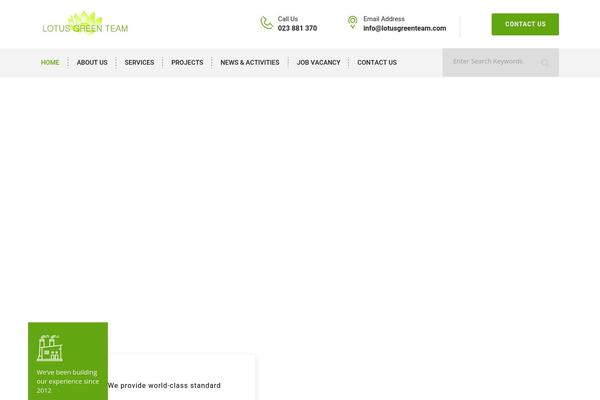Click the 'Email Address' label
Screen dimensions: 600x400
tap(384, 19)
